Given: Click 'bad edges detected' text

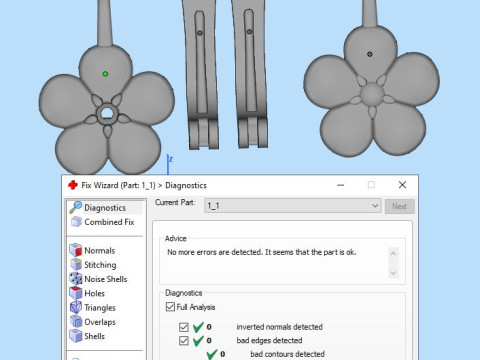Looking at the screenshot, I should point(269,341).
